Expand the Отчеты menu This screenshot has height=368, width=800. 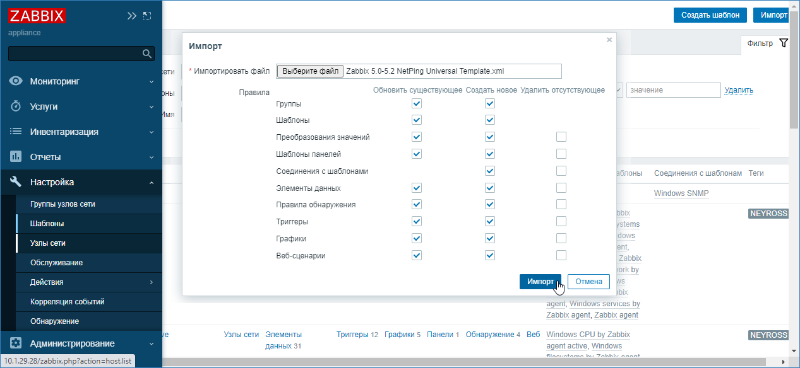pyautogui.click(x=81, y=157)
